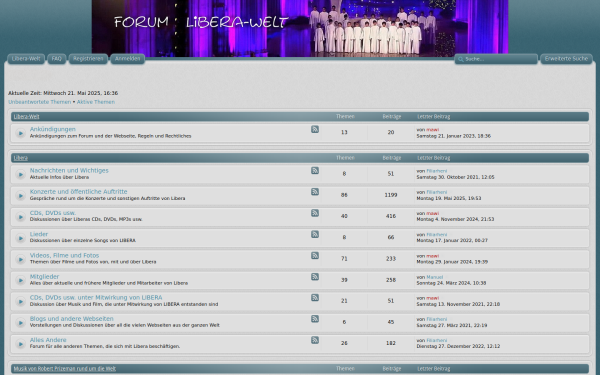600x375 pixels.
Task: Open the Alles Andere forum
Action: click(x=48, y=340)
